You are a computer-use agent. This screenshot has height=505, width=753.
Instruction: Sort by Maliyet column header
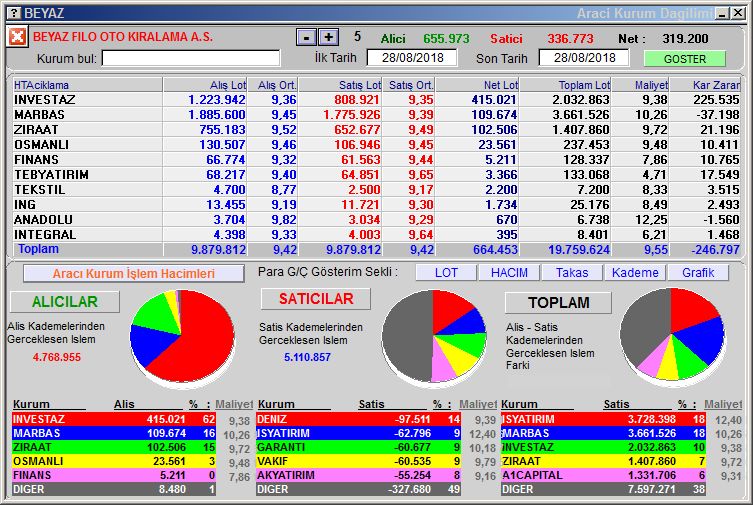pyautogui.click(x=641, y=85)
